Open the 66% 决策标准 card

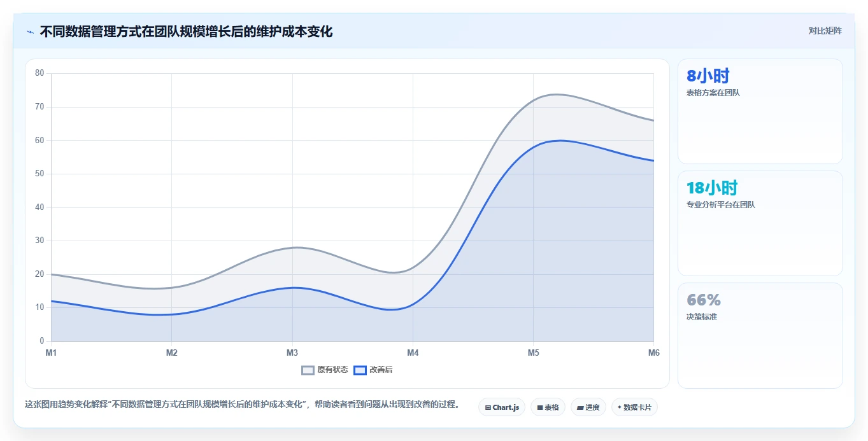click(x=760, y=335)
